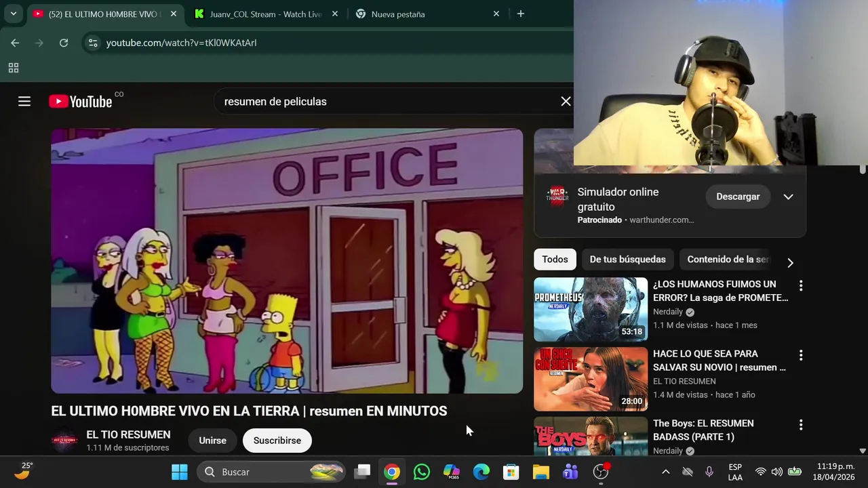Viewport: 868px width, 488px height.
Task: Click the Suscribirse button
Action: (x=277, y=441)
